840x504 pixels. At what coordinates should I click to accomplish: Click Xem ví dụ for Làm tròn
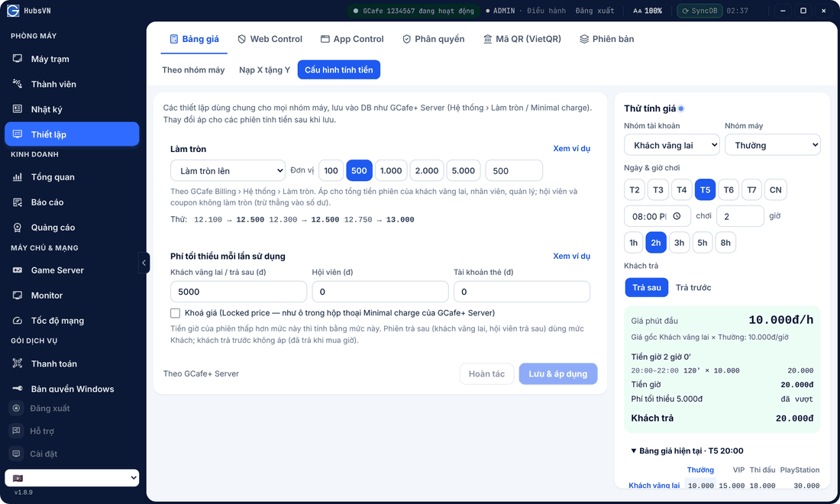click(572, 149)
